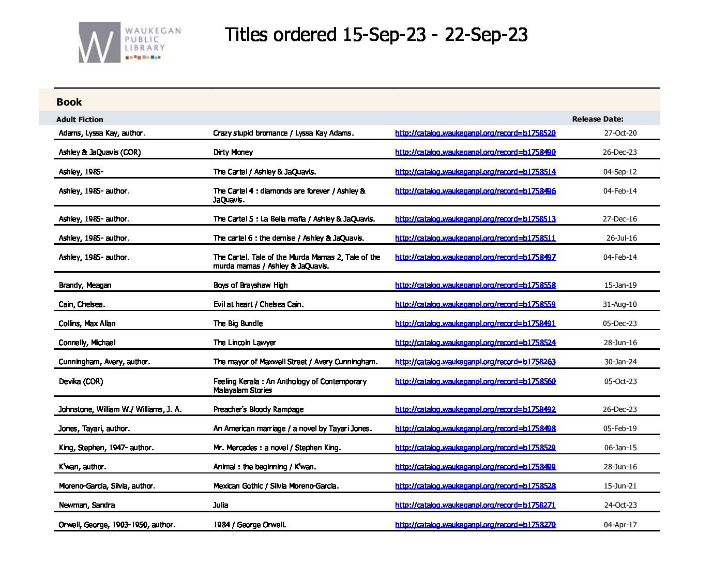Open catalog link for The Big Bundle

click(475, 323)
